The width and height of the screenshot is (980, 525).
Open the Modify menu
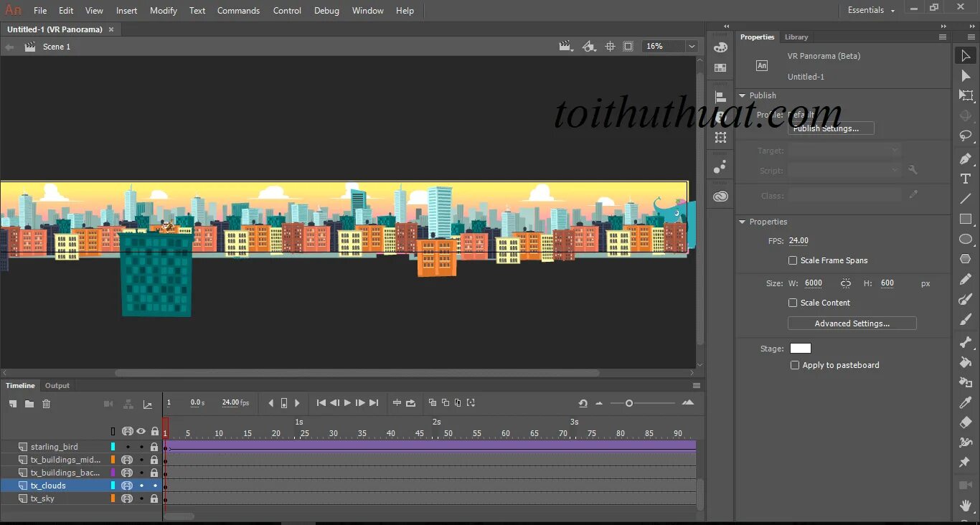point(163,10)
